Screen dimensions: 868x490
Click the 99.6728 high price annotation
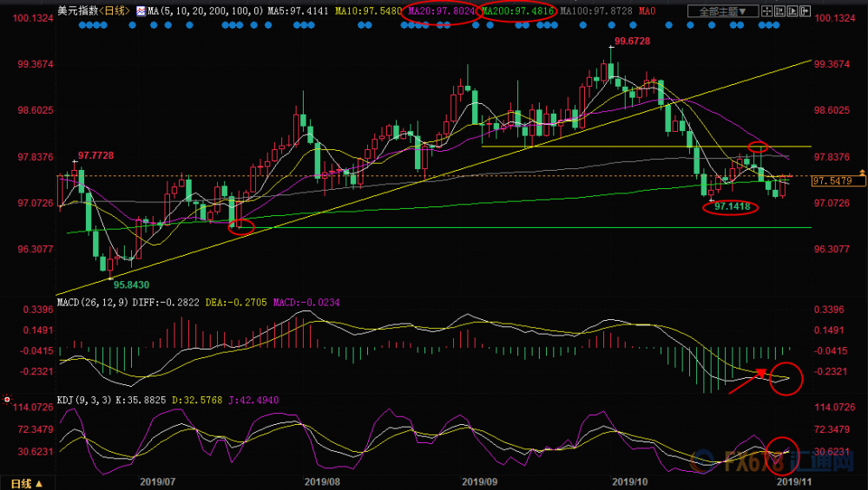point(632,41)
